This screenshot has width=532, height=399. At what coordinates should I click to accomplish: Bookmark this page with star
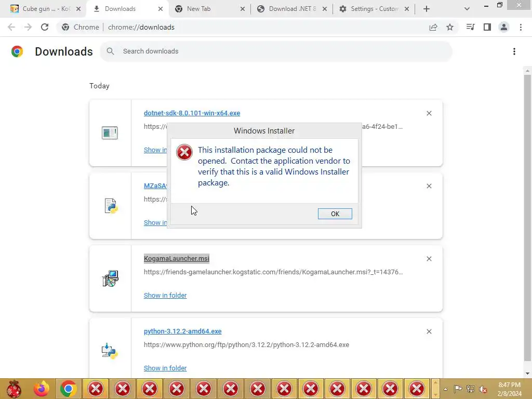[450, 27]
